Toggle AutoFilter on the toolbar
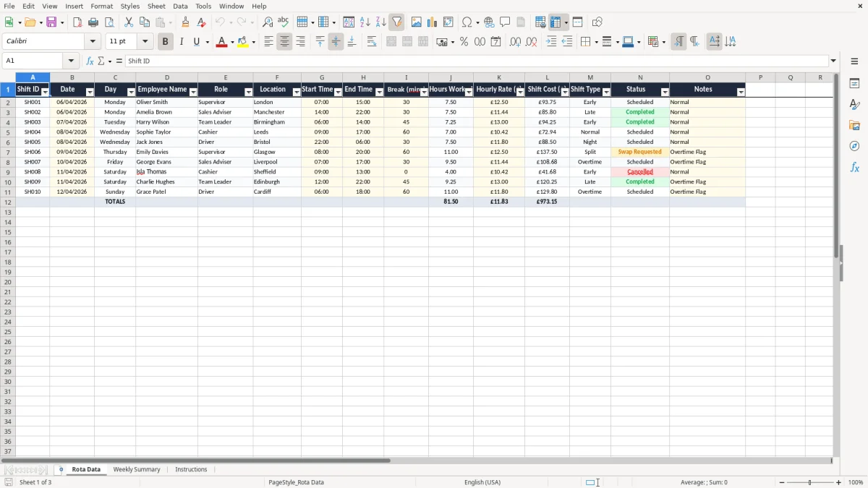The image size is (868, 488). pos(397,22)
